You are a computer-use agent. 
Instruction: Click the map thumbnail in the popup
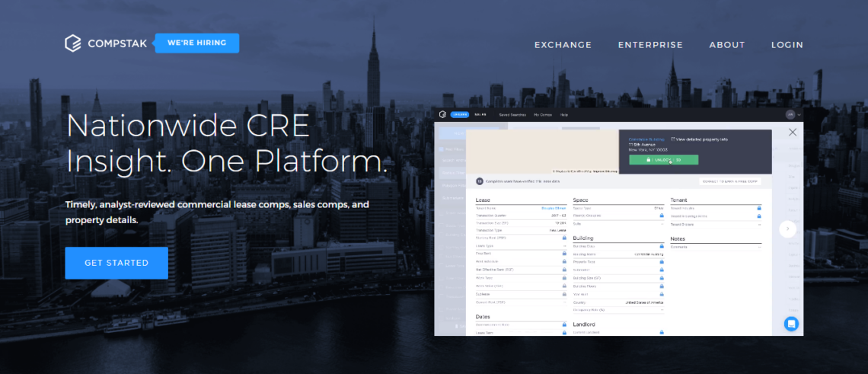(x=542, y=152)
